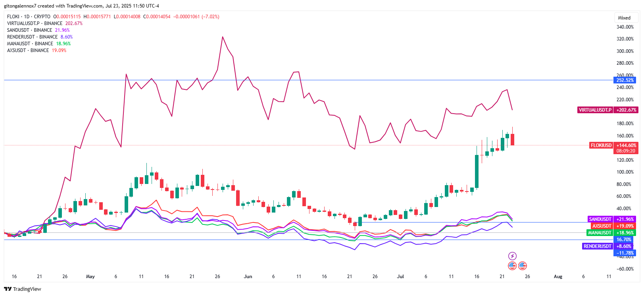Click the purple lightning bolt event icon

click(512, 256)
